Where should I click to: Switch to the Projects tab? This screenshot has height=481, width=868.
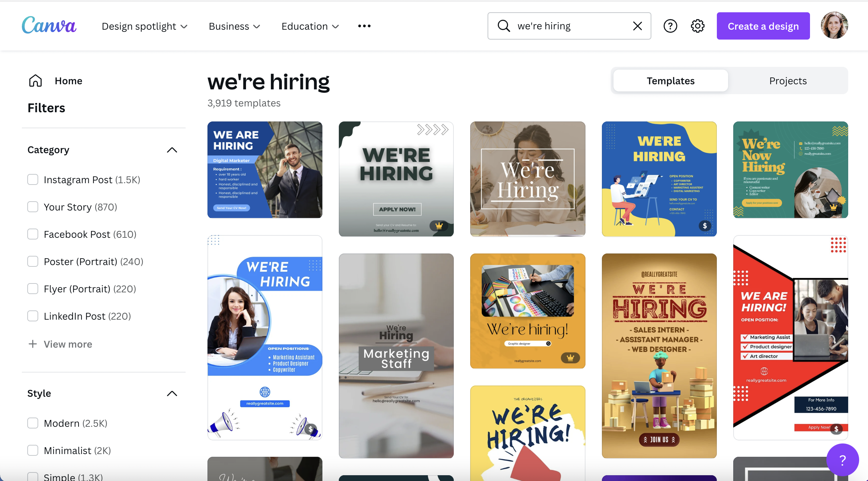[788, 81]
